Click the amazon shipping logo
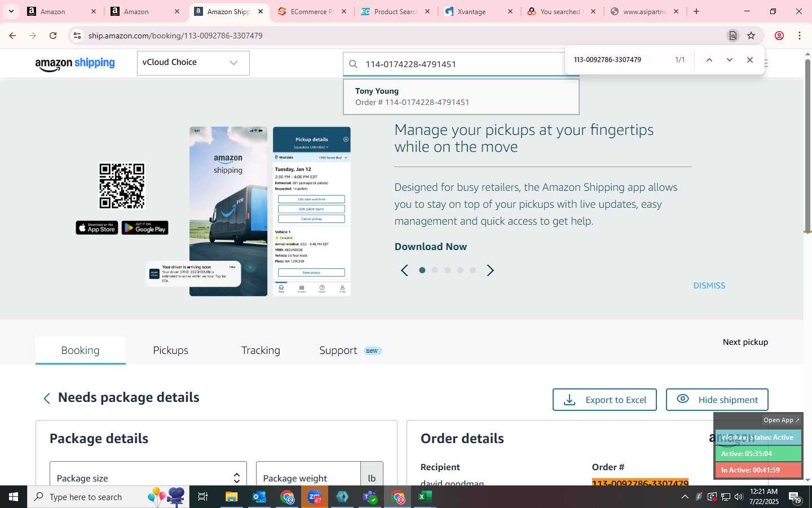 coord(75,64)
